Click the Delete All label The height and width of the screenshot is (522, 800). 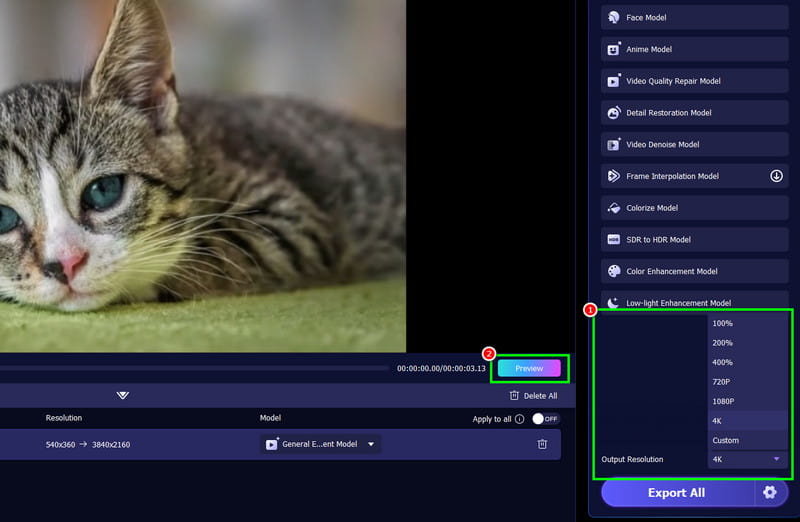coord(540,396)
